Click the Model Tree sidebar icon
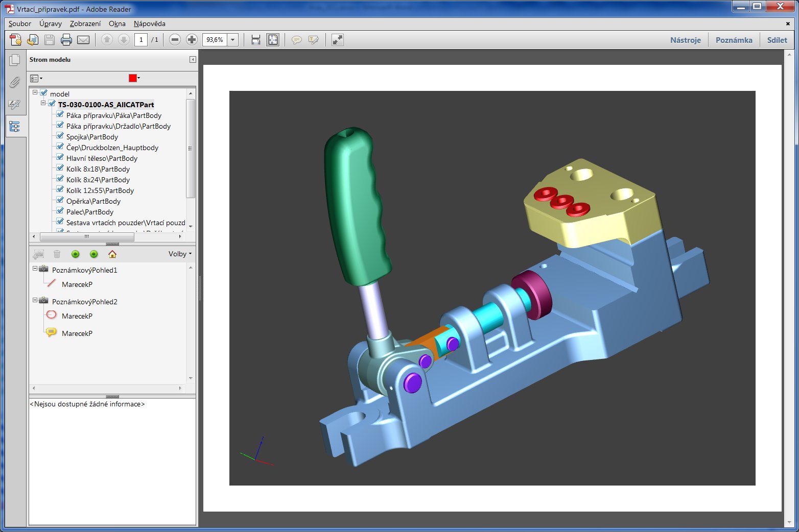The image size is (799, 532). click(15, 126)
